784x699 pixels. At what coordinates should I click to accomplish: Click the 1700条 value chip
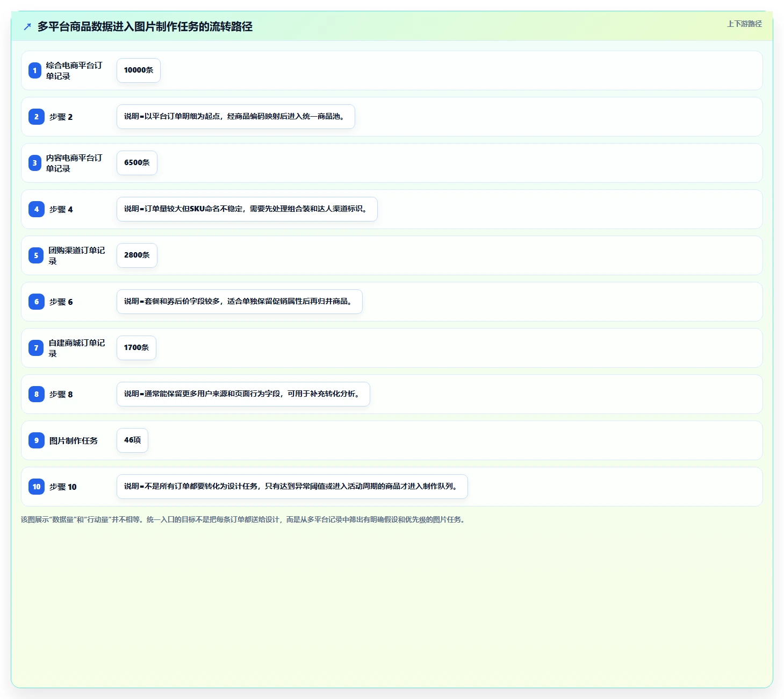(x=136, y=348)
